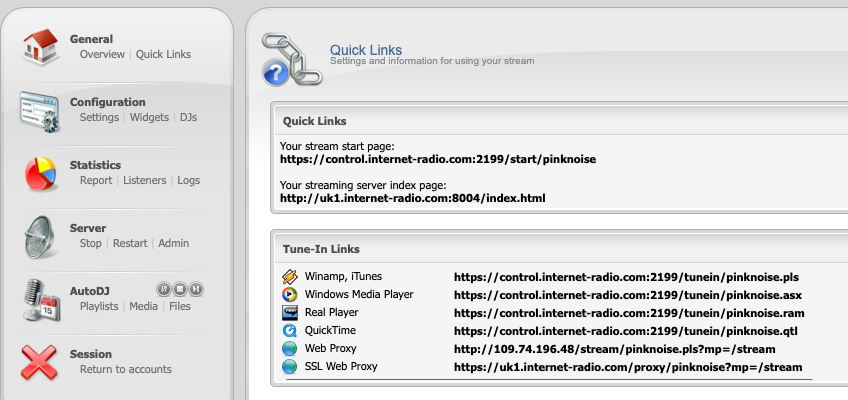Restart the server
The image size is (848, 400).
(x=130, y=243)
